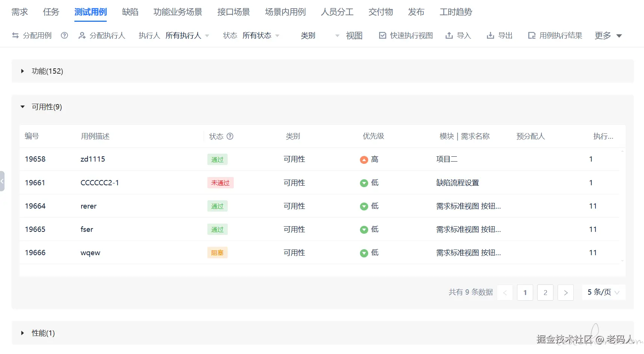Open the 5 条/页 page size selector

pyautogui.click(x=603, y=292)
